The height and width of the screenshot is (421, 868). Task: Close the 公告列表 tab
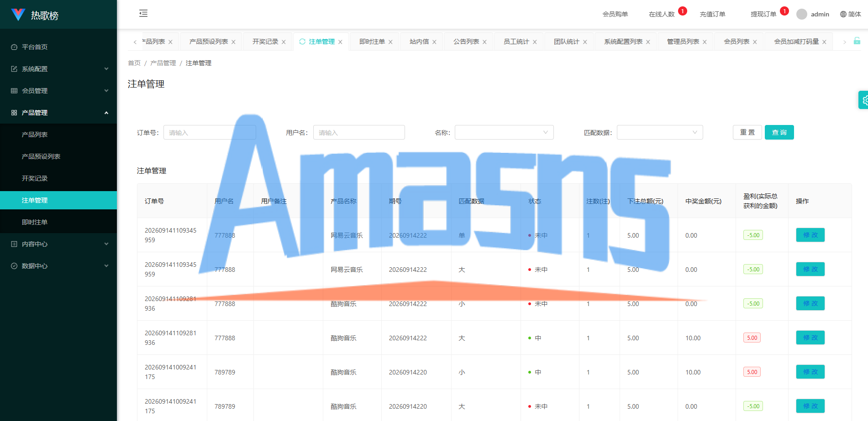[x=484, y=42]
